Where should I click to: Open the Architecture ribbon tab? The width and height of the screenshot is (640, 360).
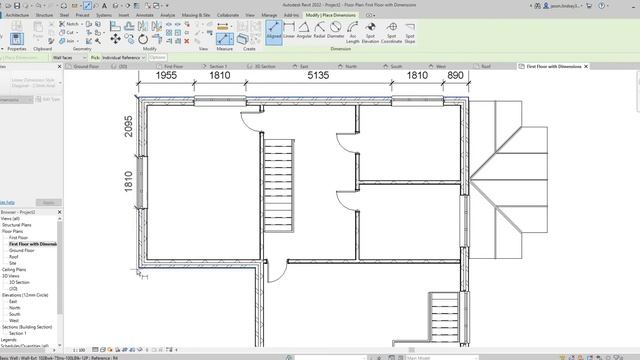17,15
